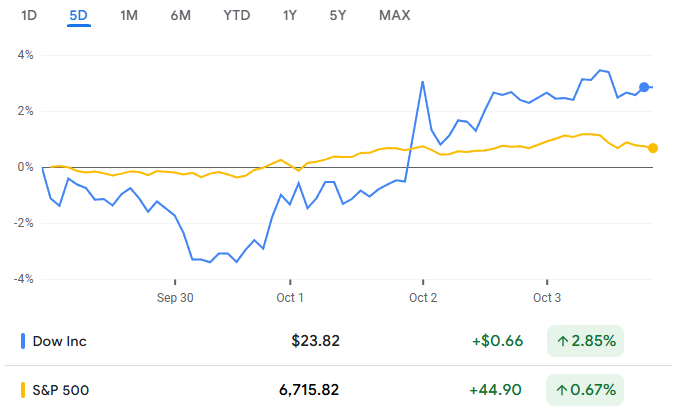The height and width of the screenshot is (408, 679).
Task: Open the 5Y chart range
Action: tap(339, 15)
